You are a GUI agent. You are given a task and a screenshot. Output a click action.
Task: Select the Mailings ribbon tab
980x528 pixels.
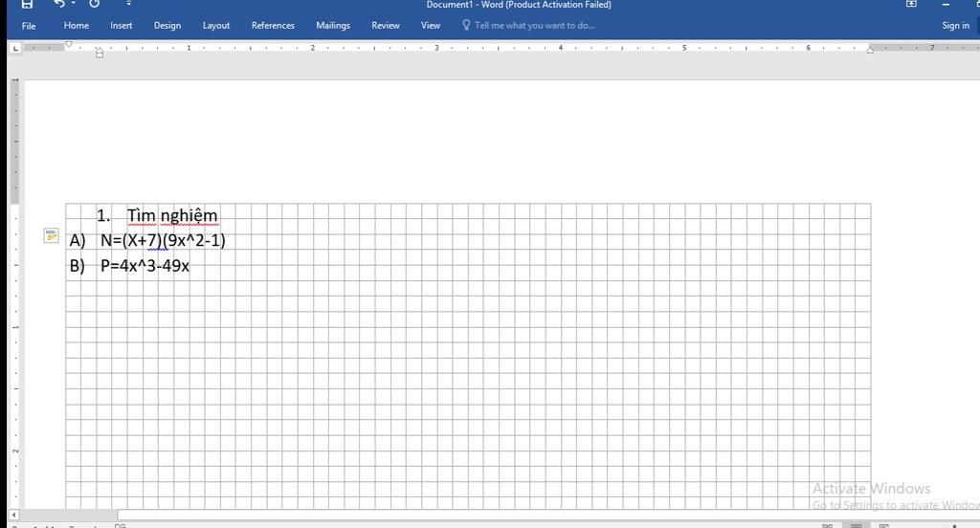333,26
